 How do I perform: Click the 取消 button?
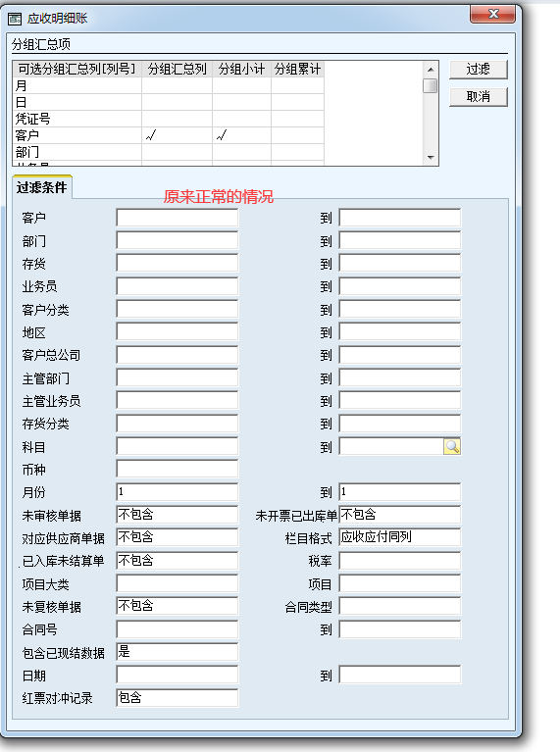[x=478, y=96]
